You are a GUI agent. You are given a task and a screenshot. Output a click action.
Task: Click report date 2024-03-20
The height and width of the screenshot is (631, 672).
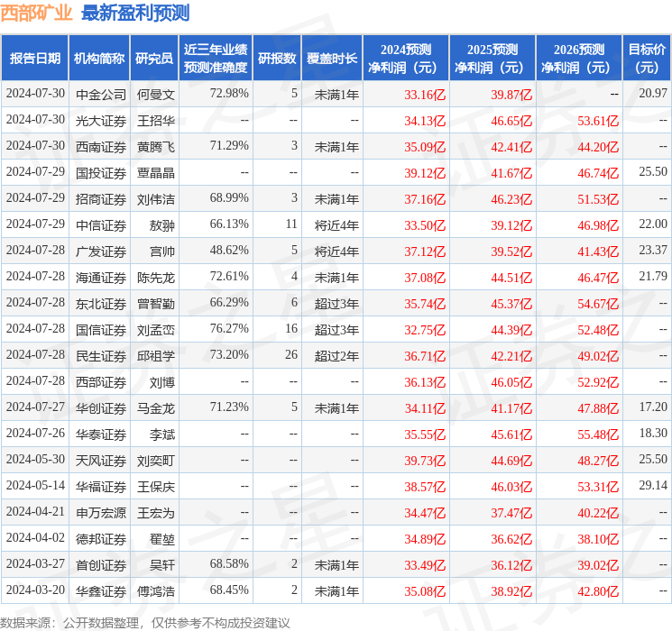click(x=35, y=590)
